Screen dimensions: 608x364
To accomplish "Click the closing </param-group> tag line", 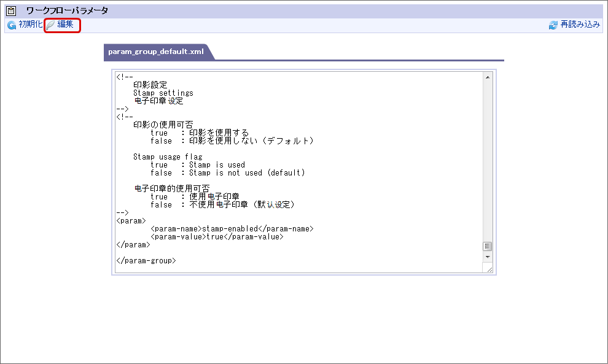I will 146,261.
